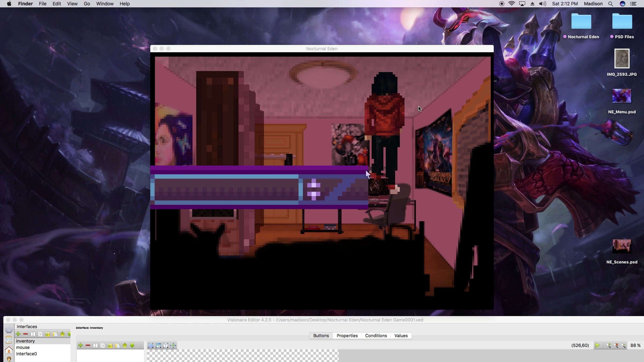644x362 pixels.
Task: Open the File menu
Action: click(42, 4)
